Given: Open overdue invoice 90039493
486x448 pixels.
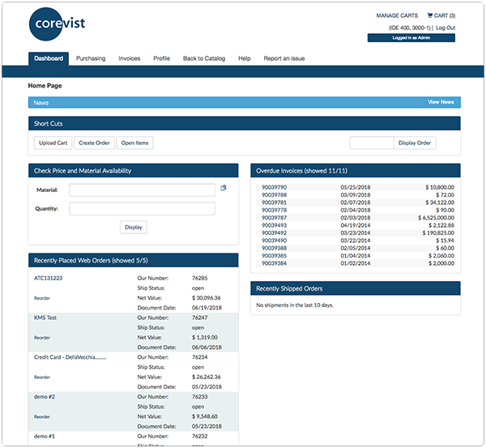Looking at the screenshot, I should point(274,225).
